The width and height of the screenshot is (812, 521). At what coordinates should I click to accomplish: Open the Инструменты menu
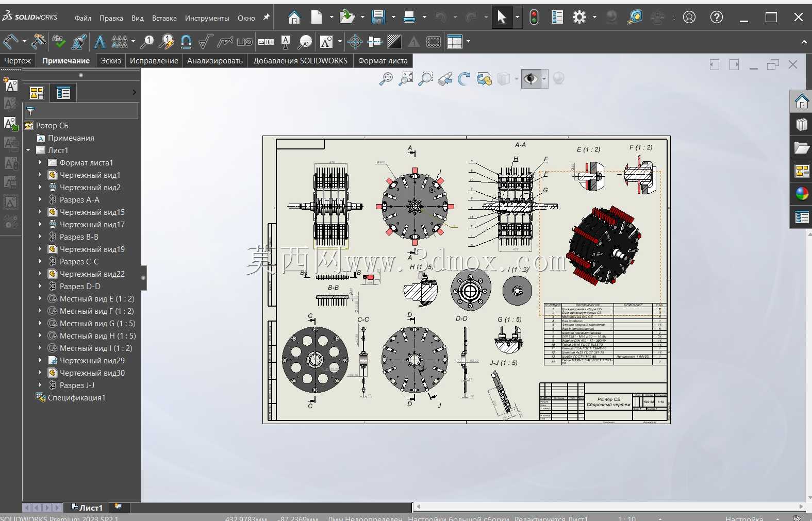coord(207,18)
